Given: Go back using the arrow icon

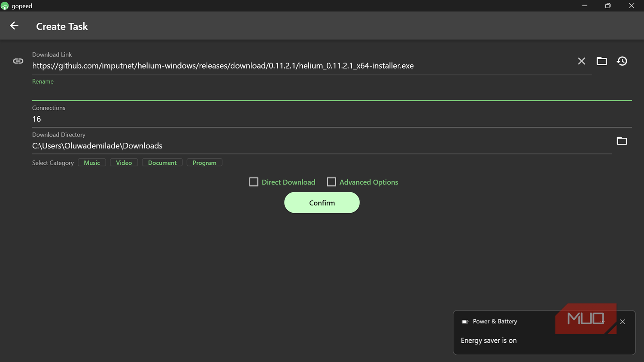Looking at the screenshot, I should pyautogui.click(x=14, y=26).
